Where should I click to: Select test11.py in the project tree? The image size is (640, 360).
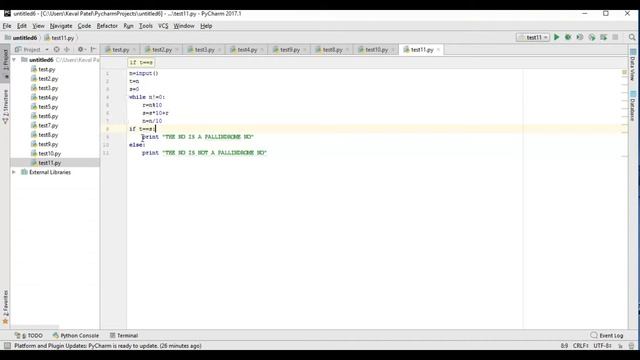(x=49, y=163)
